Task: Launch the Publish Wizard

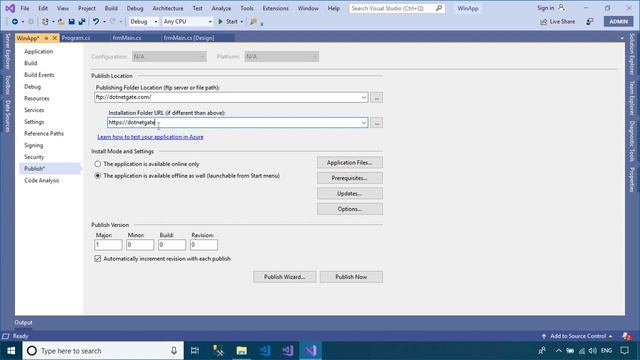Action: click(x=284, y=277)
